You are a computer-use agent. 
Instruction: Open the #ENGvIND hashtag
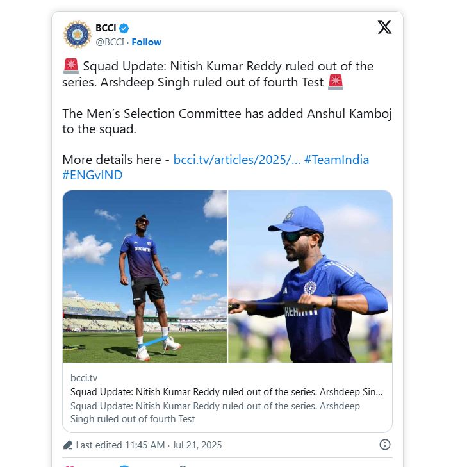click(x=92, y=175)
